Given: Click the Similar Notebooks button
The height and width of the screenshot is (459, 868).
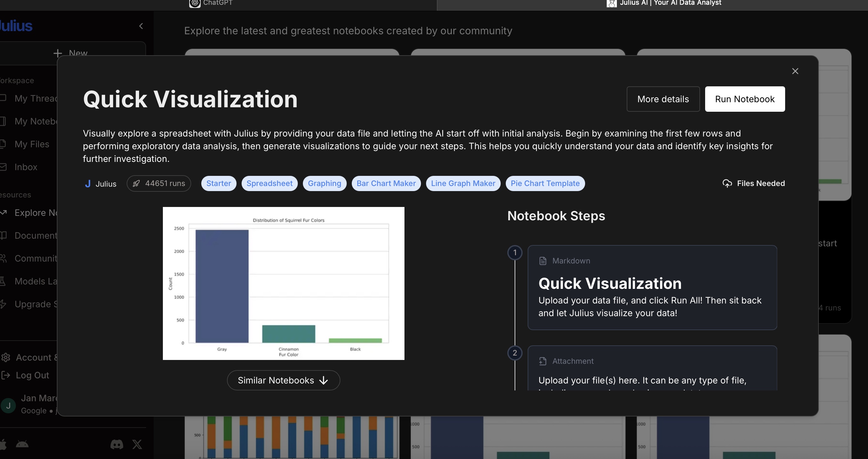Looking at the screenshot, I should coord(284,380).
